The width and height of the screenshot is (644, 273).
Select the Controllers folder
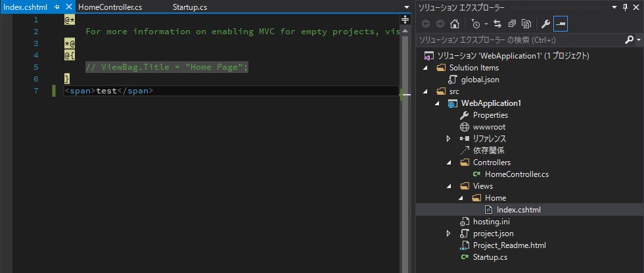492,162
